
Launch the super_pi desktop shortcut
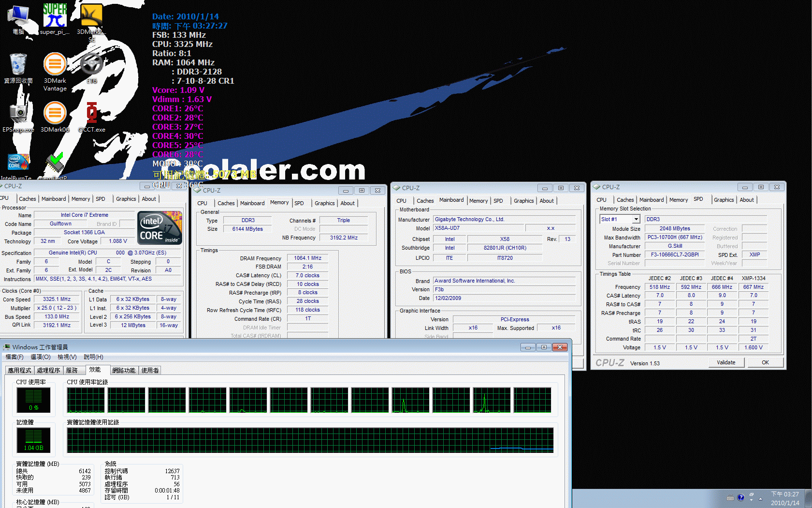click(55, 19)
